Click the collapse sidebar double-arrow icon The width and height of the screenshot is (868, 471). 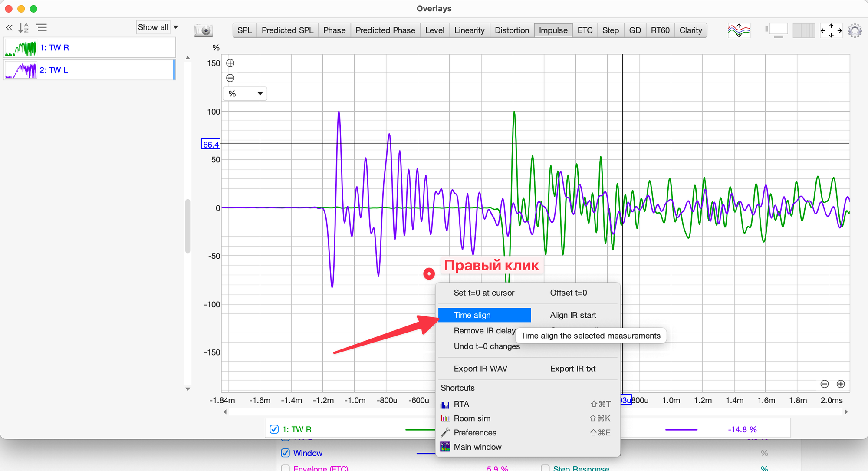[9, 28]
